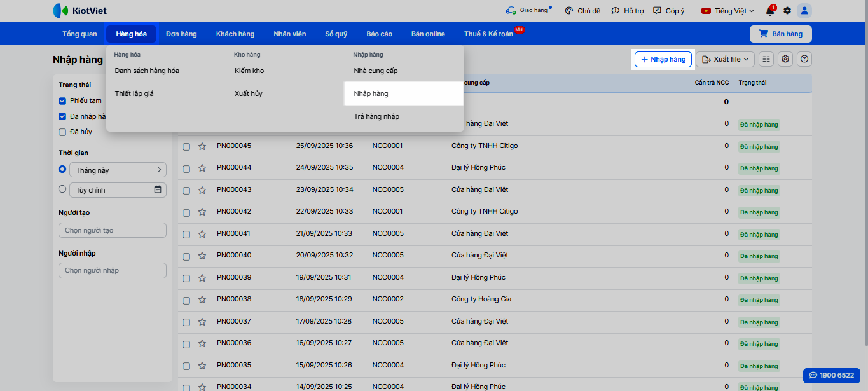Open the help question mark icon
The height and width of the screenshot is (391, 868).
pos(804,59)
